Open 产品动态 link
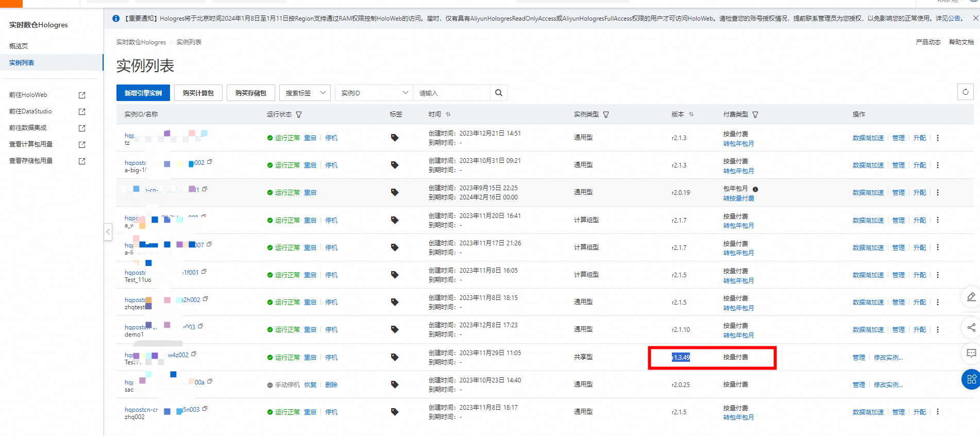The height and width of the screenshot is (436, 980). click(928, 42)
